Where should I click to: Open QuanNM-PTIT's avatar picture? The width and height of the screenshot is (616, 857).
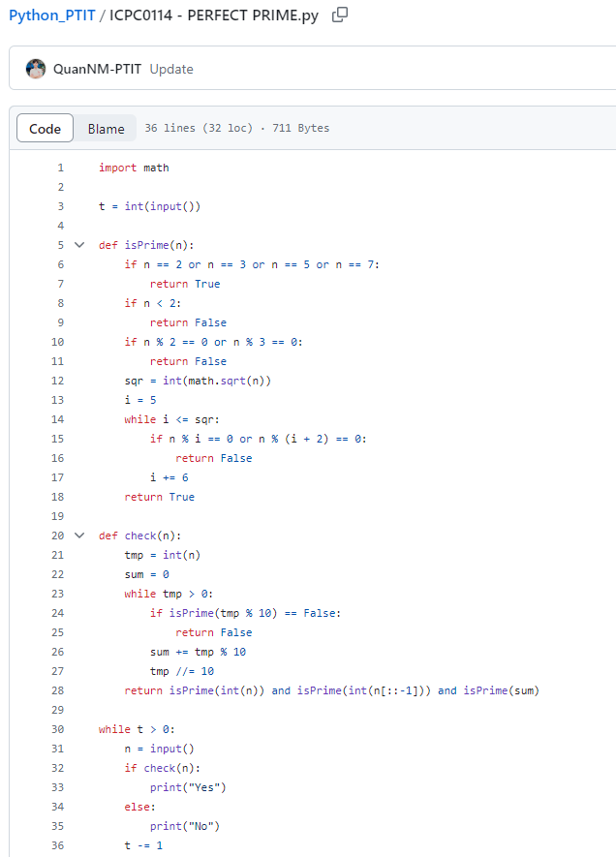pyautogui.click(x=36, y=69)
